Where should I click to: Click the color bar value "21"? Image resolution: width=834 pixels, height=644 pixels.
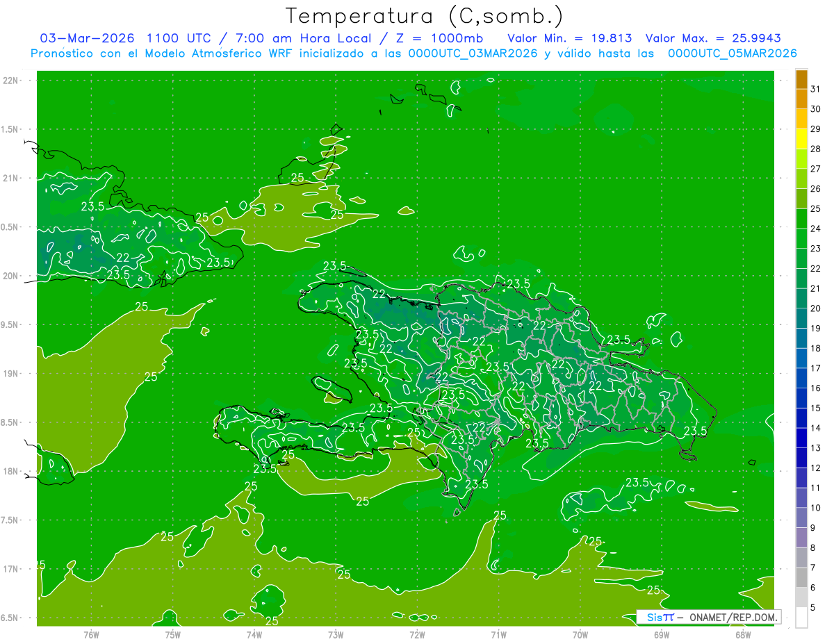815,288
